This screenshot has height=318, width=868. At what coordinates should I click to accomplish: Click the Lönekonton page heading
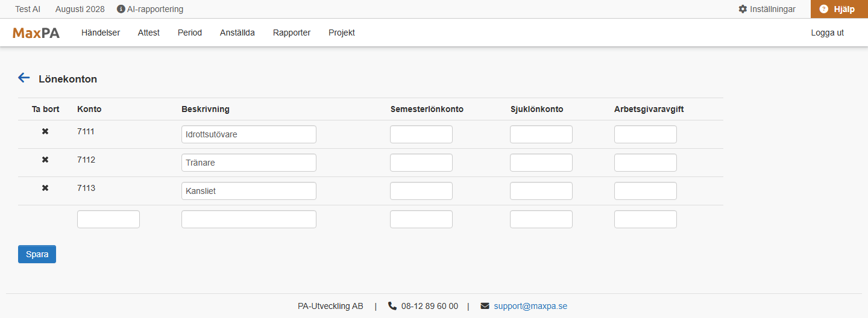[x=68, y=79]
